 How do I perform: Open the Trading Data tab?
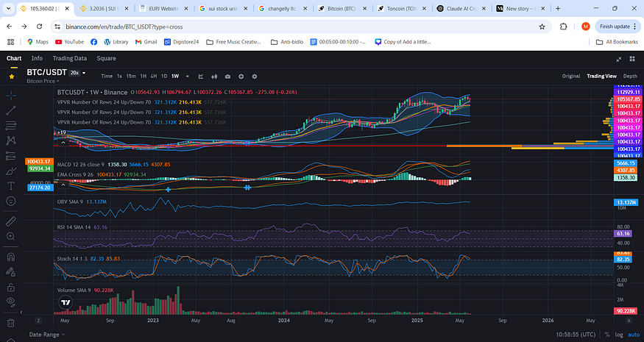69,58
